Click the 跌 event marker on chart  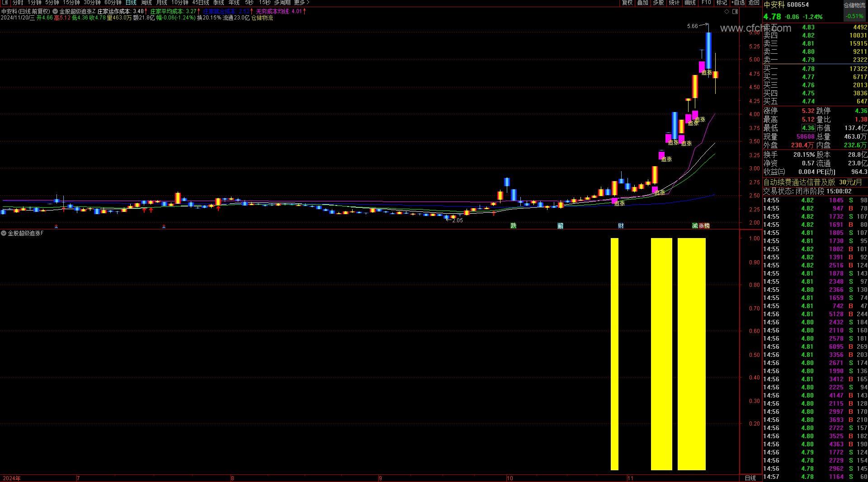[x=514, y=226]
